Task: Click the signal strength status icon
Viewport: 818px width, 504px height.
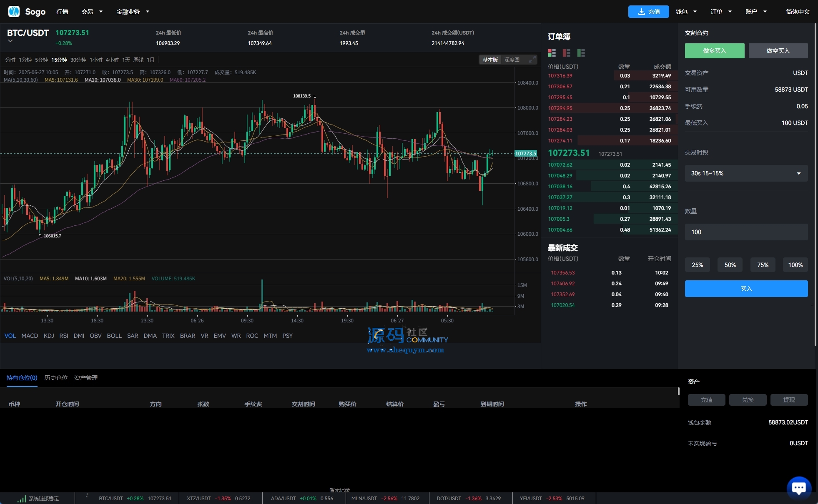Action: point(21,499)
